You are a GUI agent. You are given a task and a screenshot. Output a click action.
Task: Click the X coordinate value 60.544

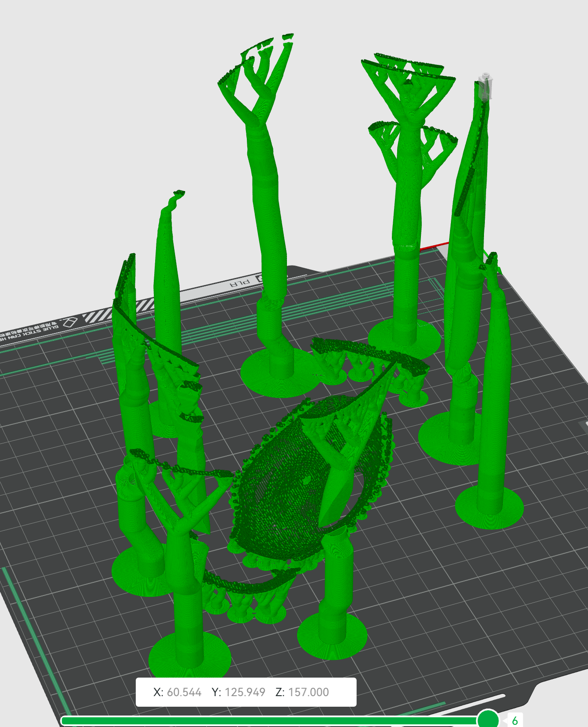click(184, 692)
